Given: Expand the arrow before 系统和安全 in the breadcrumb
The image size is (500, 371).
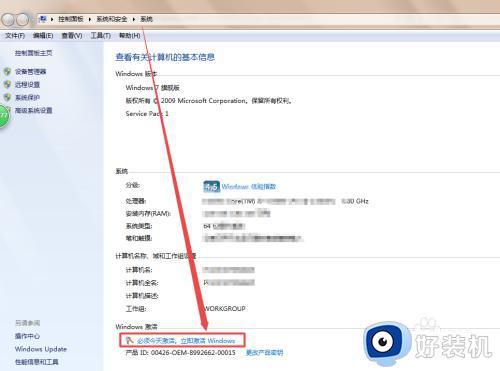Looking at the screenshot, I should click(90, 19).
